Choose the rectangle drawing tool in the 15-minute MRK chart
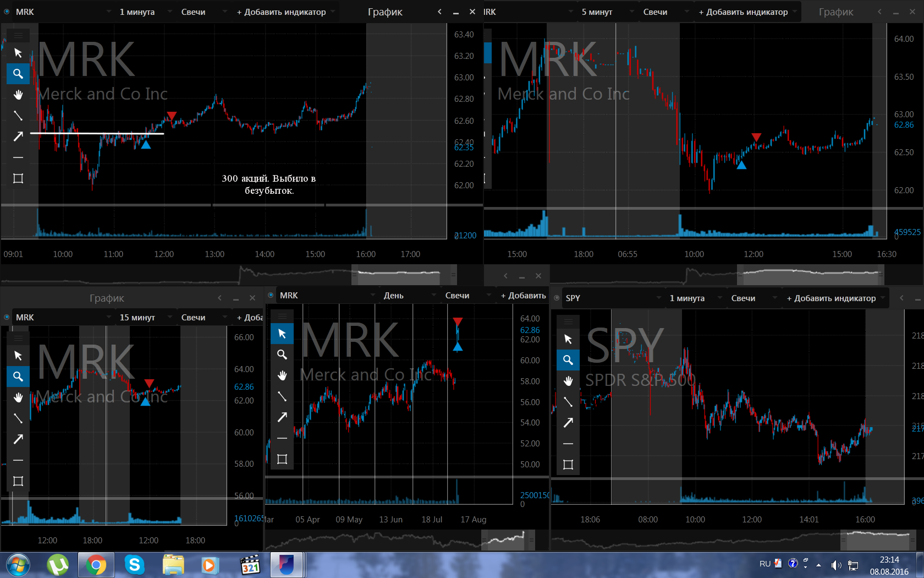Image resolution: width=924 pixels, height=578 pixels. point(18,481)
